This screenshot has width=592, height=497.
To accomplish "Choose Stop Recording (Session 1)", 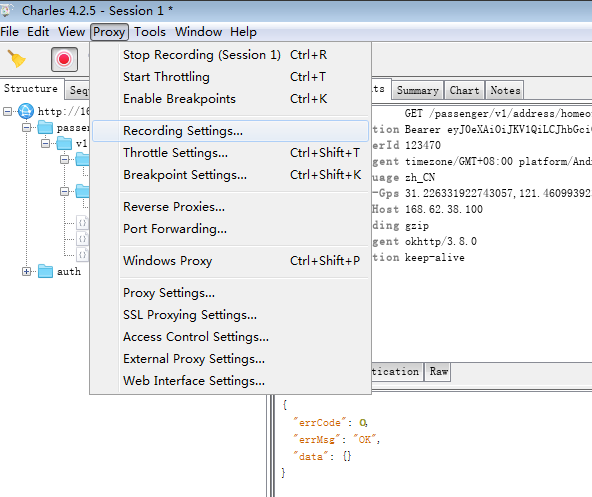I will coord(230,55).
